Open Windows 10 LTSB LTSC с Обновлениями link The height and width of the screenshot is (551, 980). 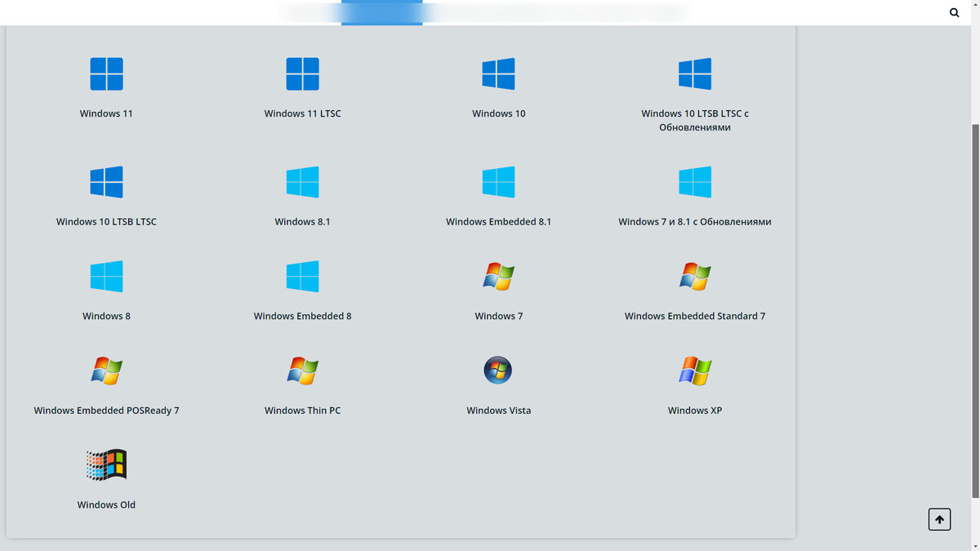[695, 120]
